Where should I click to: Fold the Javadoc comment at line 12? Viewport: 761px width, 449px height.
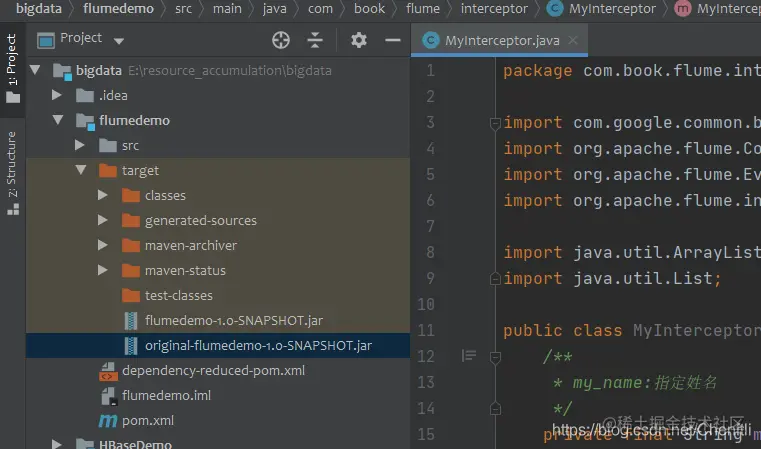495,358
